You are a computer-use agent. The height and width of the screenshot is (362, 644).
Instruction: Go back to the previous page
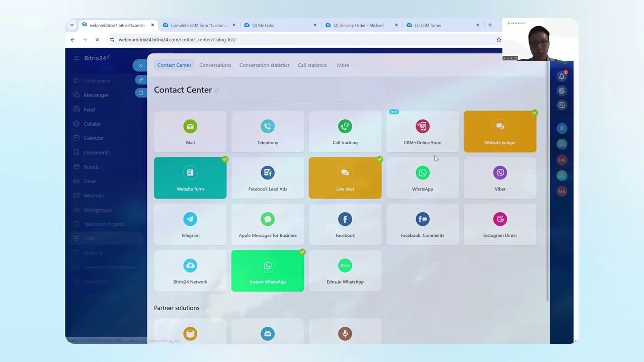(73, 40)
